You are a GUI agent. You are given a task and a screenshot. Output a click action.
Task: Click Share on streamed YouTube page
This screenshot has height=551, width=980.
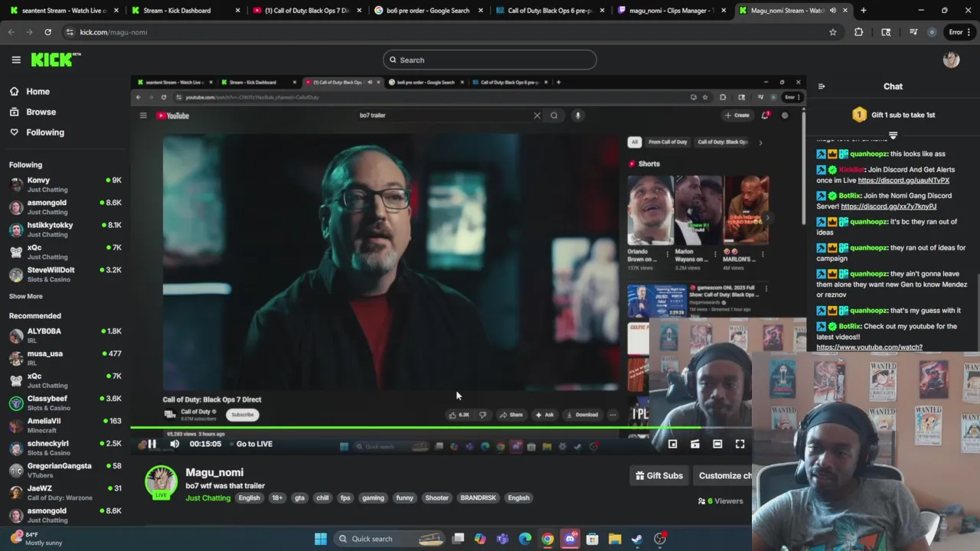pyautogui.click(x=511, y=415)
